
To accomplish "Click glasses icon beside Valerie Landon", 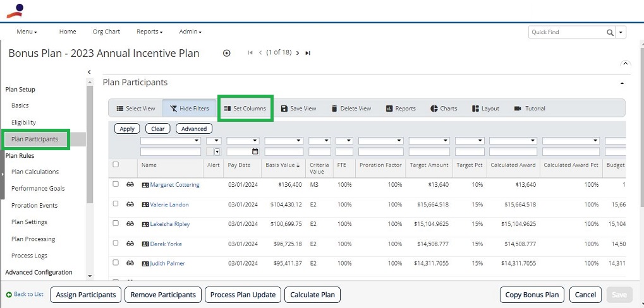I will click(130, 204).
